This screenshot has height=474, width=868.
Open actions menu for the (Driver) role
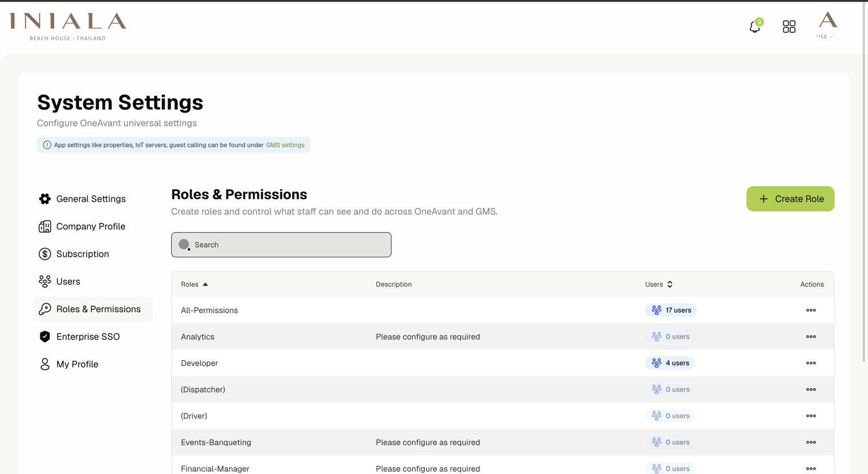pos(811,416)
